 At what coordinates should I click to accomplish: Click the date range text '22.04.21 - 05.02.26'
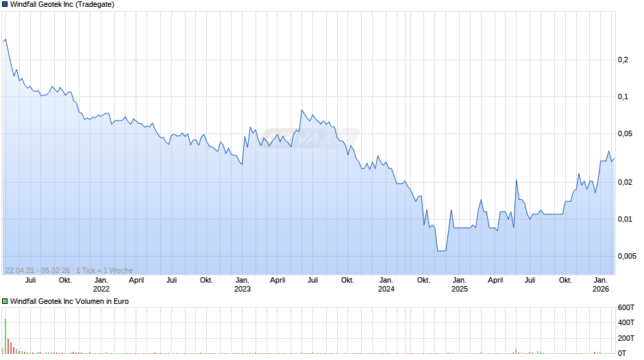38,270
